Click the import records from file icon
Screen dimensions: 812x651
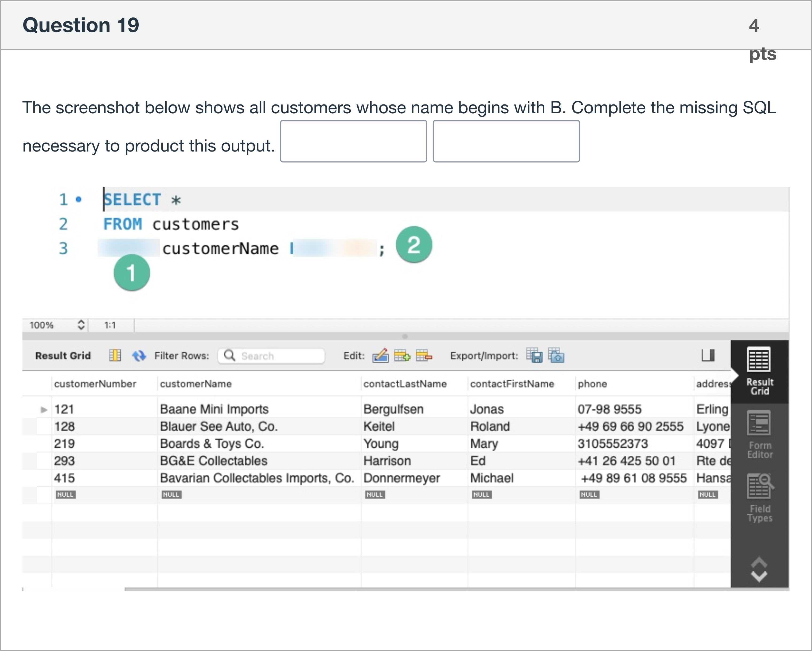point(556,355)
